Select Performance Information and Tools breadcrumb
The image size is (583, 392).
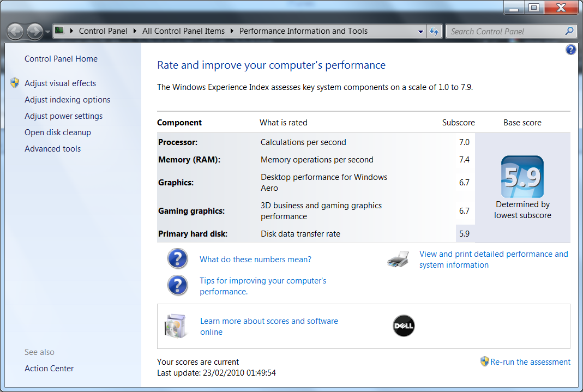coord(303,31)
